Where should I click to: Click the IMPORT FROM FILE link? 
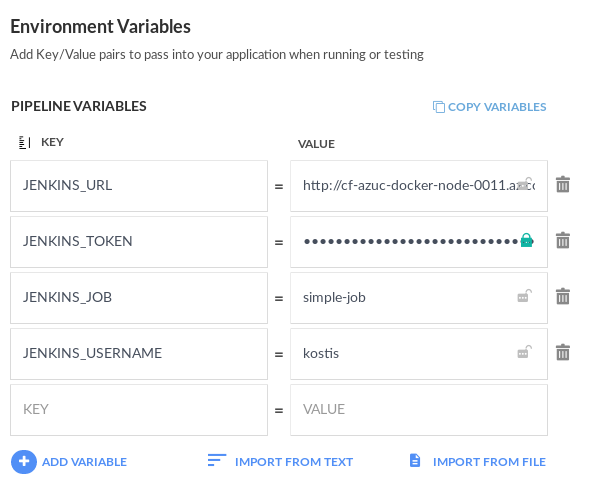[x=489, y=462]
